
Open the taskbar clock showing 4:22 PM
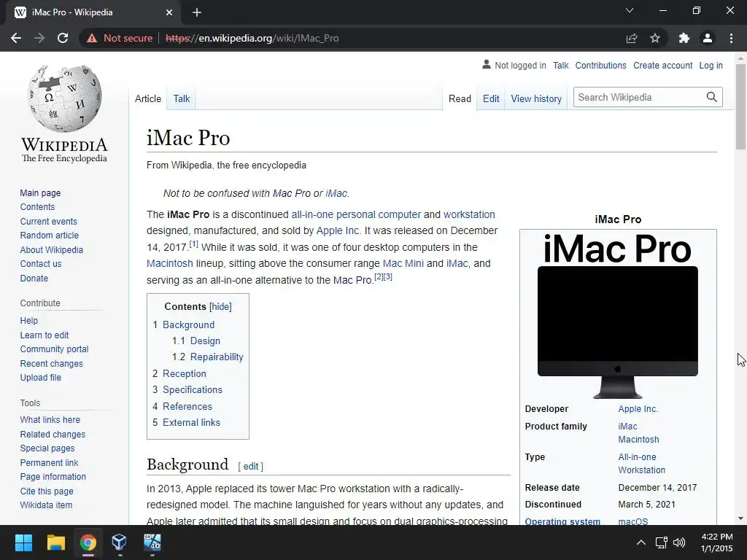(716, 542)
